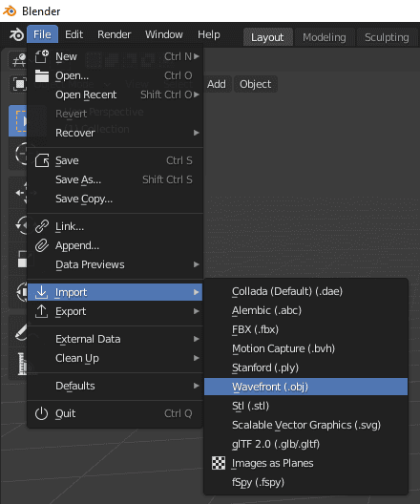Click the editor type icon in viewport header

pyautogui.click(x=19, y=60)
